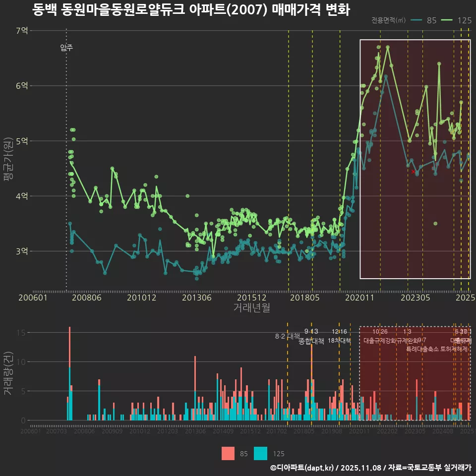Click the 8·2 대책 policy label

pos(288,336)
